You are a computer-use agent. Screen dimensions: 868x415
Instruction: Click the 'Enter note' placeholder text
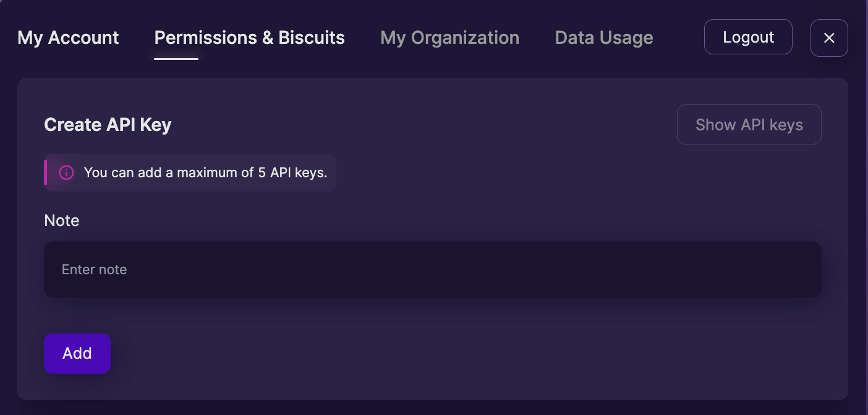click(x=94, y=269)
